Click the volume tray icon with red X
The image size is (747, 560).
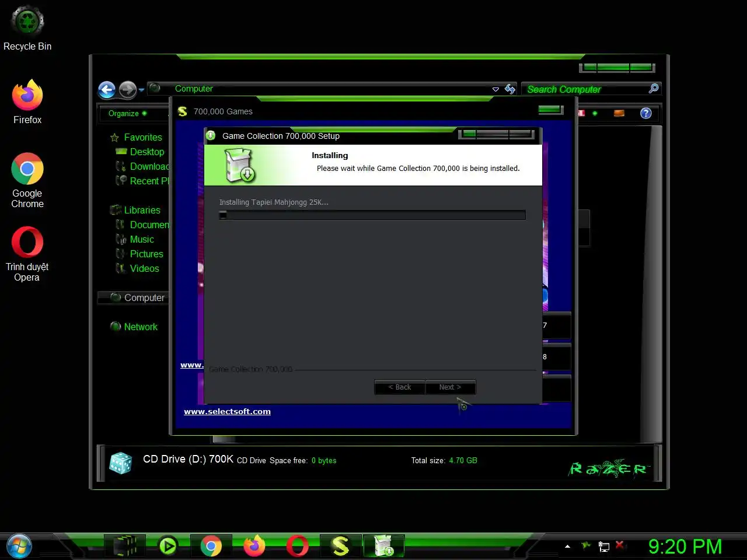[x=620, y=545]
